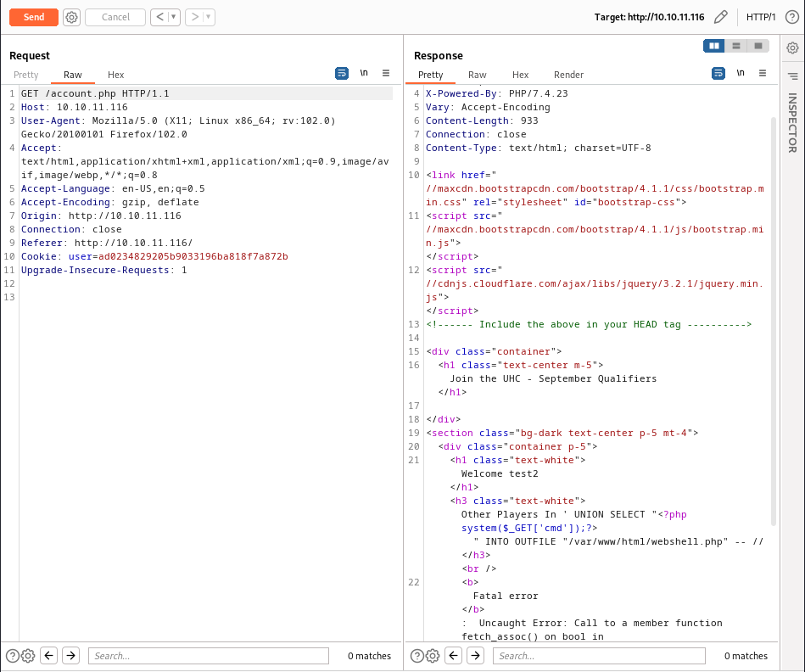Focus the Request search field
The image size is (805, 672).
point(209,656)
